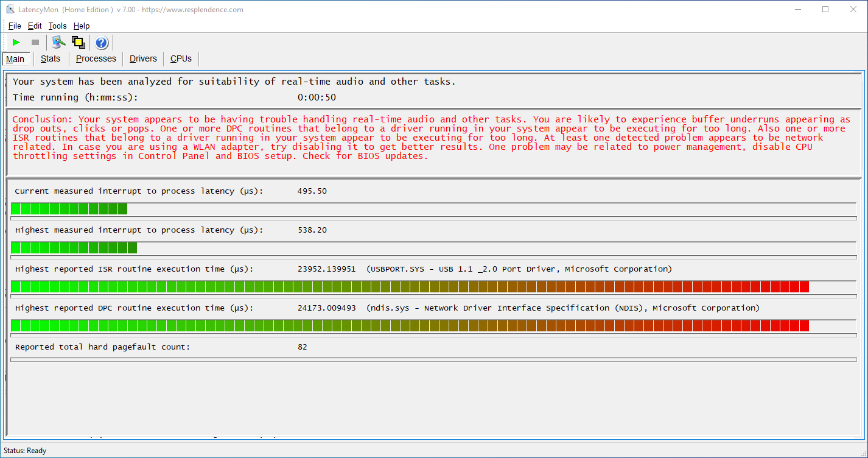Open the options tool icon in the toolbar
The image size is (868, 458).
[x=58, y=42]
